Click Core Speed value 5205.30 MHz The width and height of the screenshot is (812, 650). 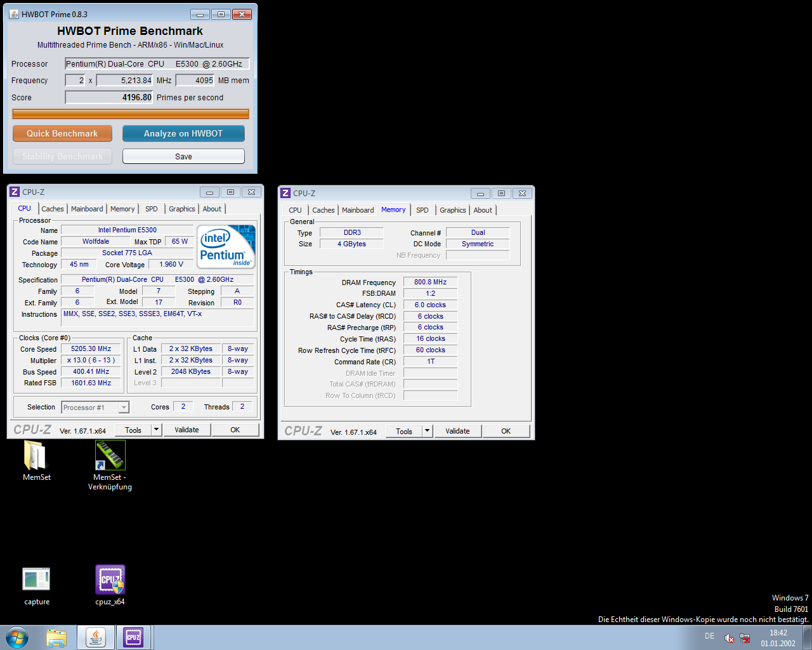tap(91, 348)
